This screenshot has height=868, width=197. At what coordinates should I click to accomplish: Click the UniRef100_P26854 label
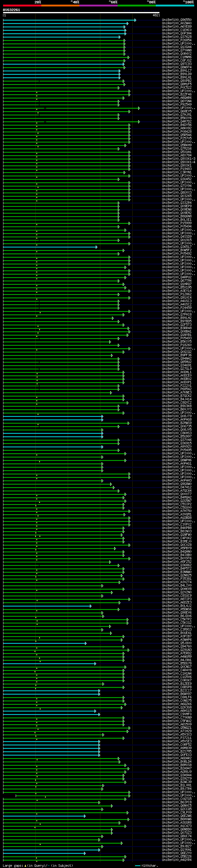(177, 40)
